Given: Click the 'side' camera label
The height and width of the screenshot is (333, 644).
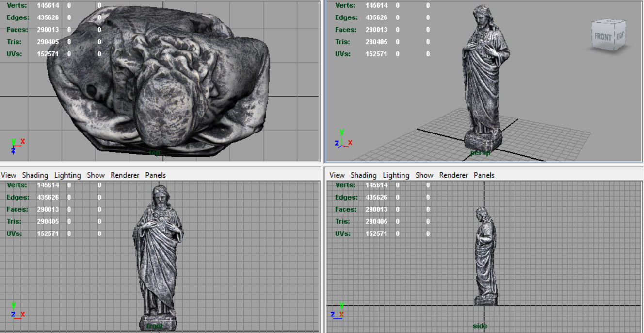Looking at the screenshot, I should [x=480, y=326].
